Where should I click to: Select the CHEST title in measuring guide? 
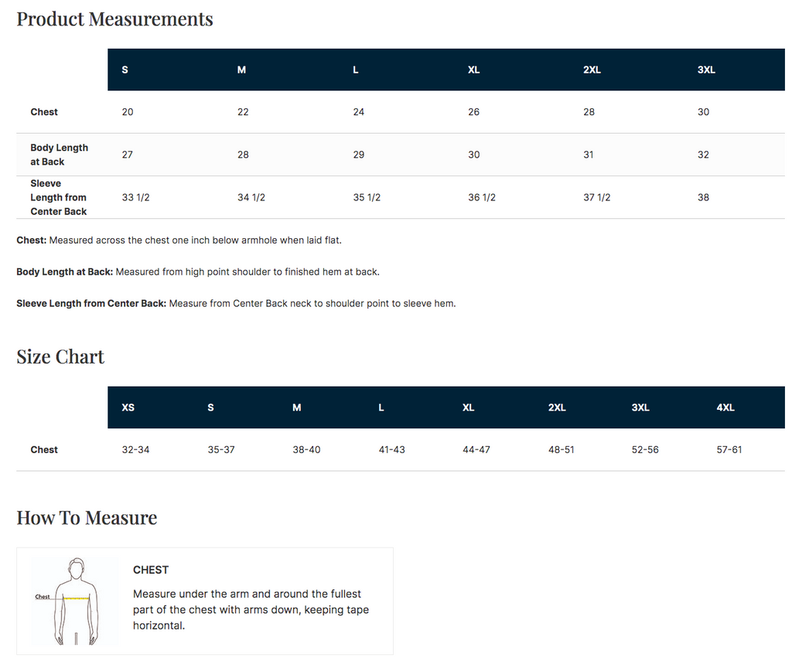click(x=151, y=569)
